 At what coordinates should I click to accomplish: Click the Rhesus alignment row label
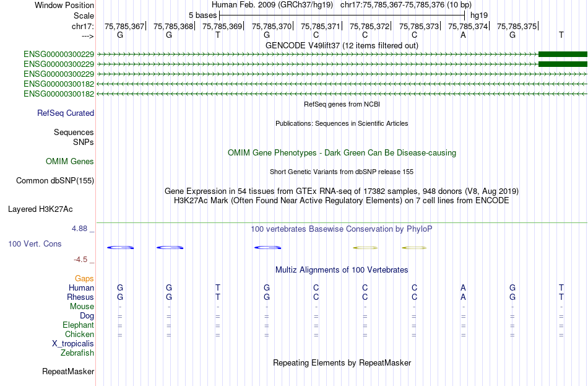click(x=80, y=297)
